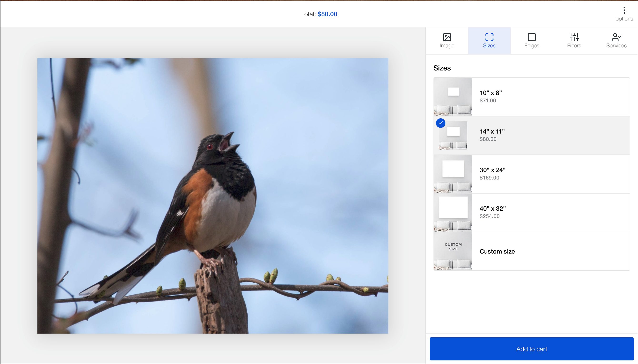Image resolution: width=638 pixels, height=364 pixels.
Task: Open the Filters panel
Action: point(573,40)
